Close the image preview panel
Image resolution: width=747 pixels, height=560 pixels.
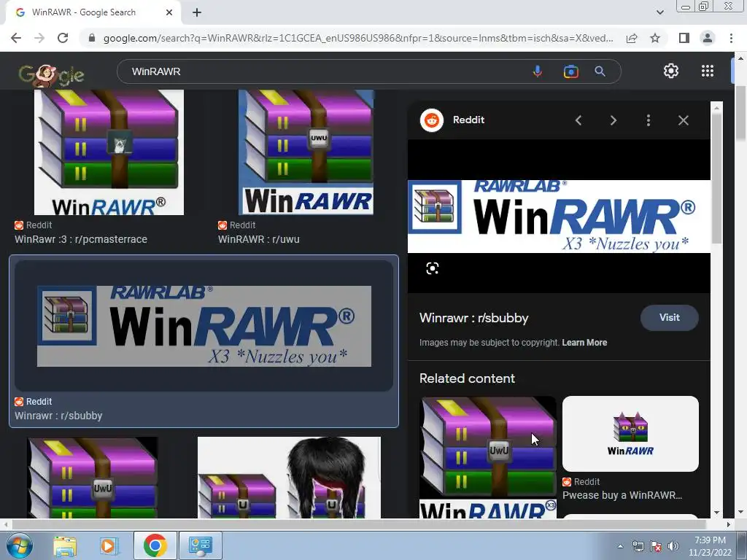click(x=683, y=120)
